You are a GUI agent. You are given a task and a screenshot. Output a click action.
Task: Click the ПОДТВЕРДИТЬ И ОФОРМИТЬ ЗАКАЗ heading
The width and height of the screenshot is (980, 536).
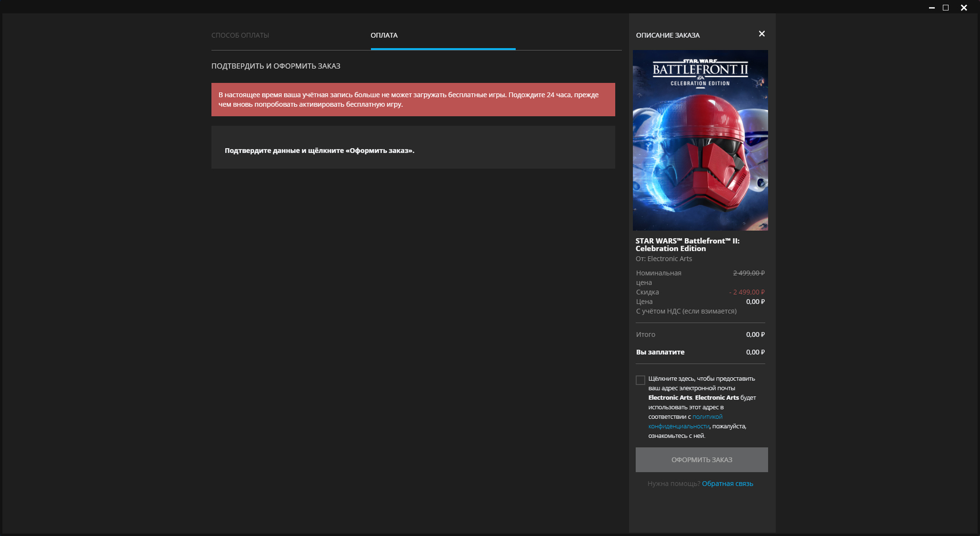tap(276, 66)
